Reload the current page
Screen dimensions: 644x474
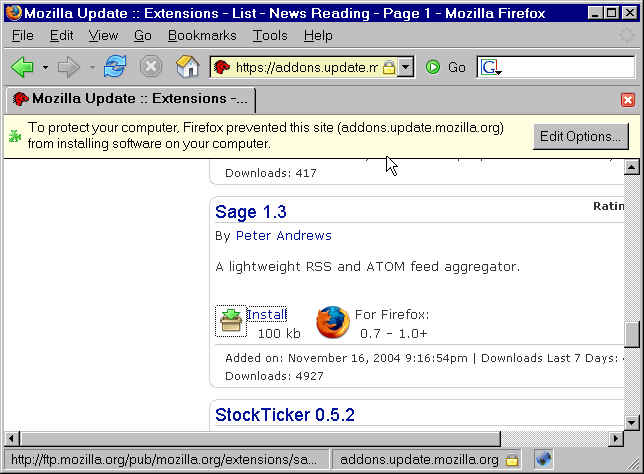click(115, 67)
